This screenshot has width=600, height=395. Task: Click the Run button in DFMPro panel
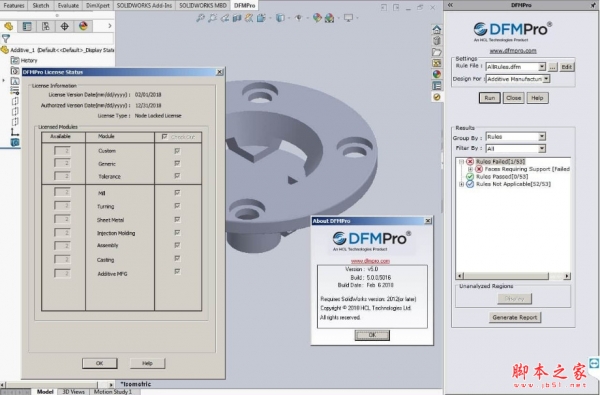[x=490, y=98]
